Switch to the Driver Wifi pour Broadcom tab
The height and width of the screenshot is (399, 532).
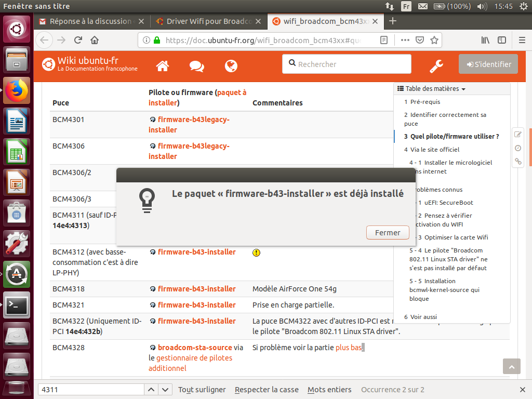click(x=209, y=21)
